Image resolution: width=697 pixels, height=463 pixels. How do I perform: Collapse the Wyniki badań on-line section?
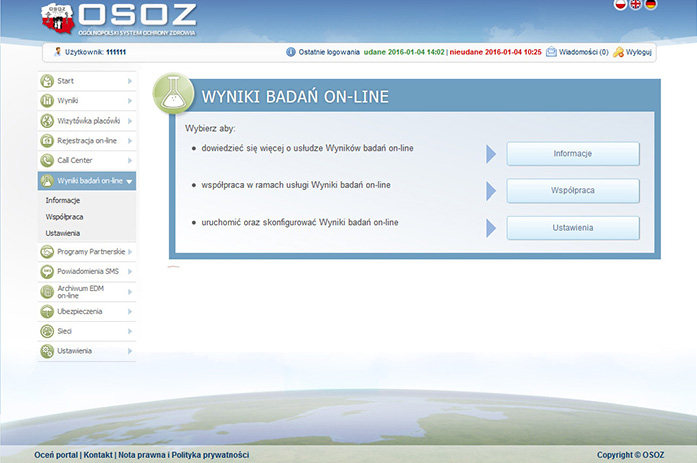point(129,181)
